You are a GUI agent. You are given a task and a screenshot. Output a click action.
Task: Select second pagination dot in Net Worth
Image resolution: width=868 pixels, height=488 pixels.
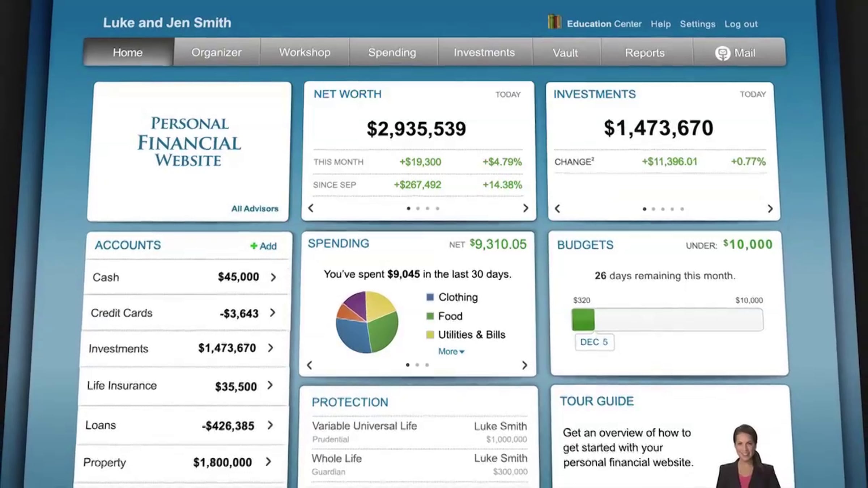pyautogui.click(x=418, y=208)
